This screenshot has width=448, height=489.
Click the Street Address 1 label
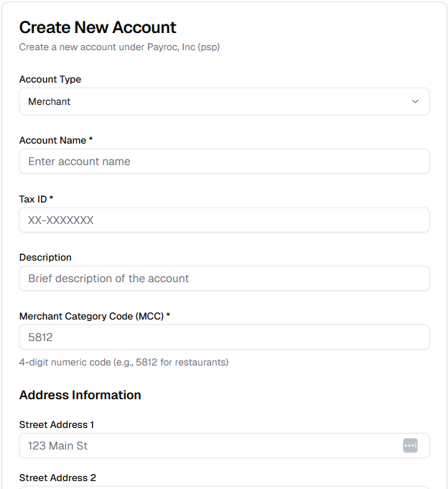point(57,425)
